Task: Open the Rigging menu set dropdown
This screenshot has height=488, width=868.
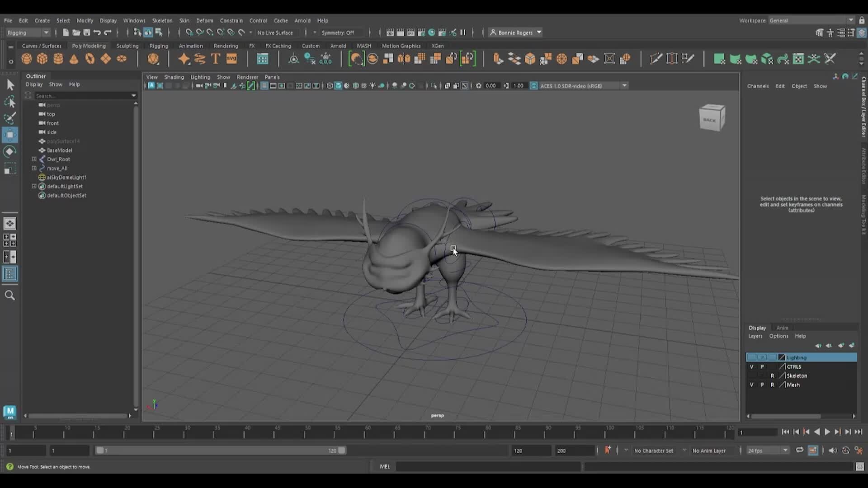Action: [45, 33]
